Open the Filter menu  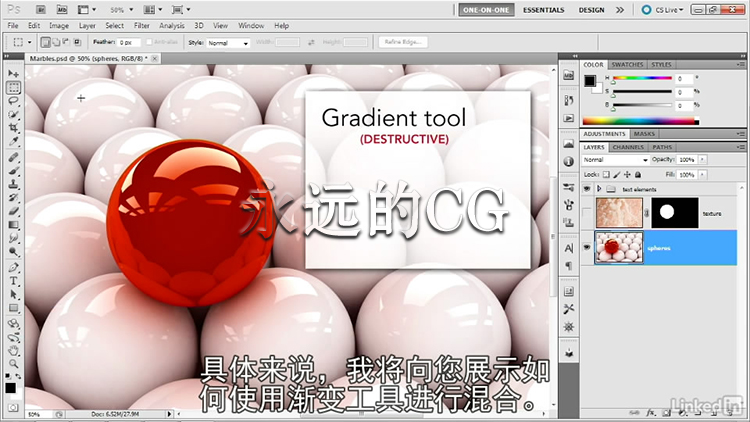pyautogui.click(x=141, y=26)
